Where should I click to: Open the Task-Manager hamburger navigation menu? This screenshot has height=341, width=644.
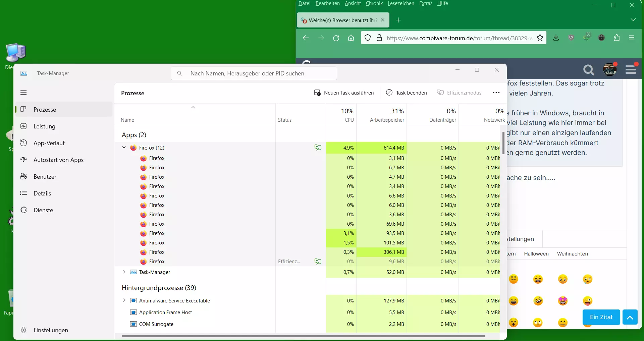23,93
